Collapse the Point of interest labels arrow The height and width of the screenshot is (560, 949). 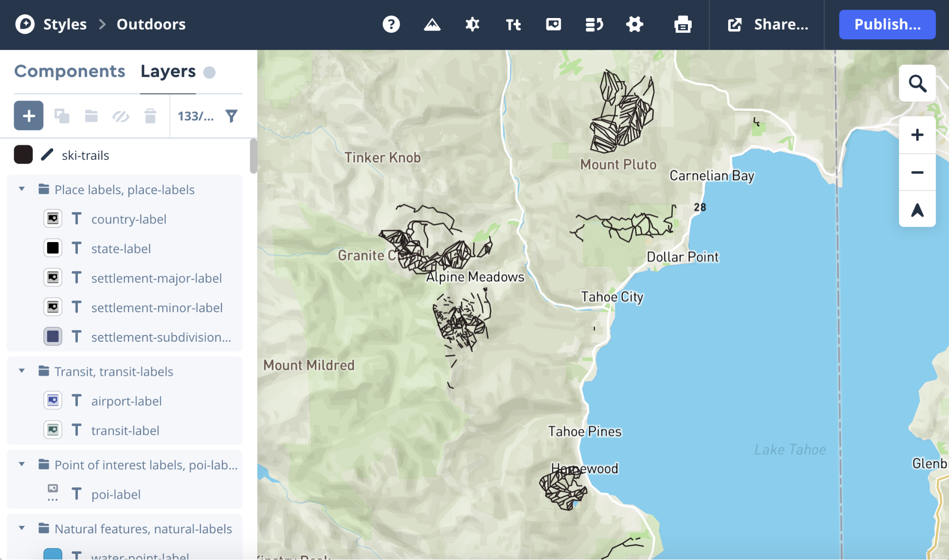coord(22,464)
